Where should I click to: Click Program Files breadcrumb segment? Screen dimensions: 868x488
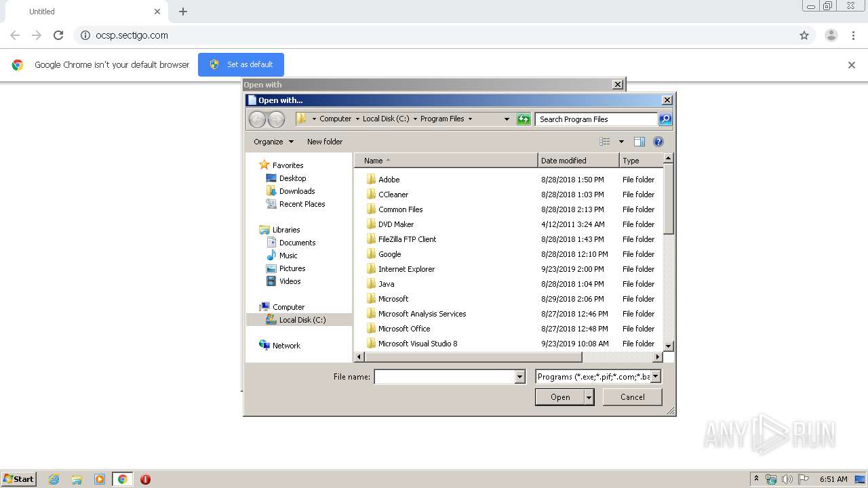(x=442, y=119)
